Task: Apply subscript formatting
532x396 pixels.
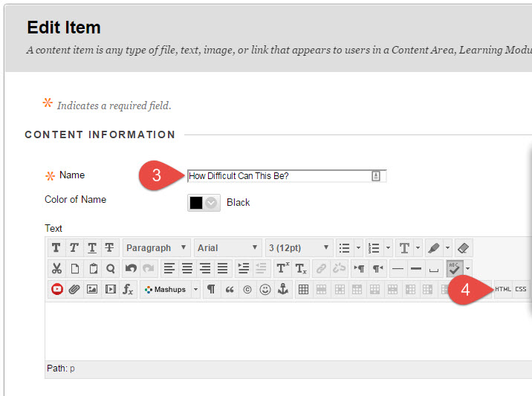Action: pos(301,269)
